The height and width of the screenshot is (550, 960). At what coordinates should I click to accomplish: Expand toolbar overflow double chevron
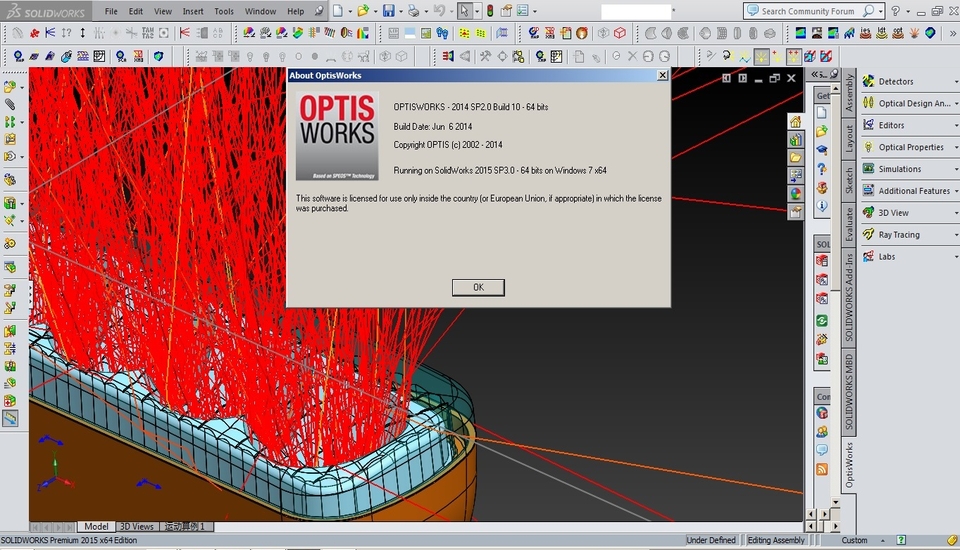(x=952, y=33)
